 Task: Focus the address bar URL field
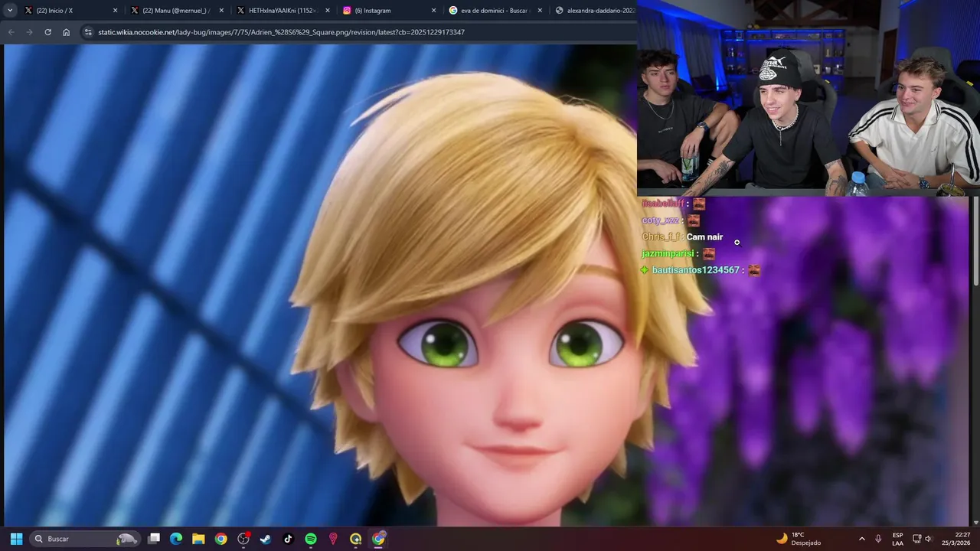tap(357, 32)
